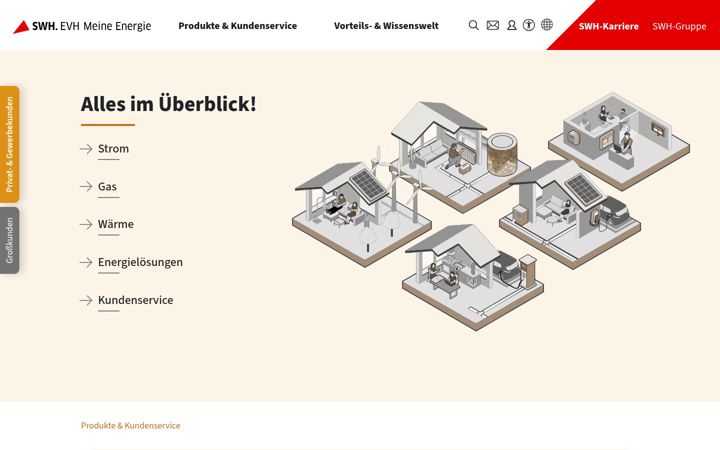
Task: Click the arrow icon beside Kundenservice
Action: (86, 300)
